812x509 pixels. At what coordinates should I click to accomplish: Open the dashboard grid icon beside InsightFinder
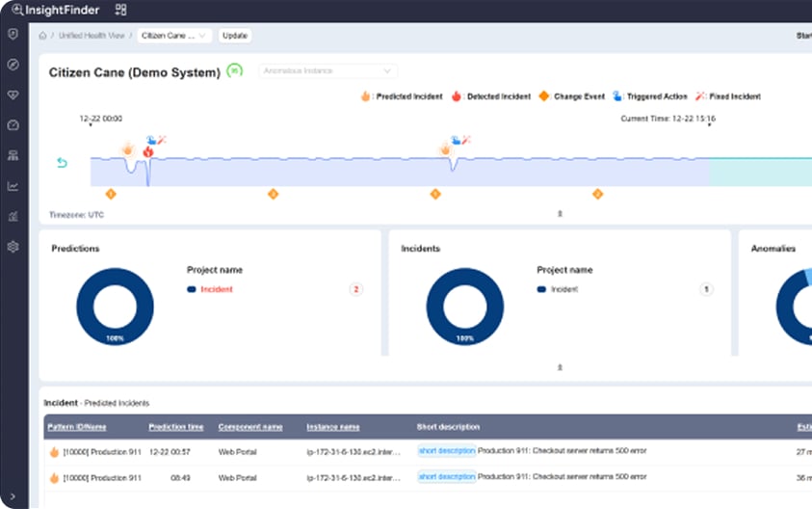point(120,10)
